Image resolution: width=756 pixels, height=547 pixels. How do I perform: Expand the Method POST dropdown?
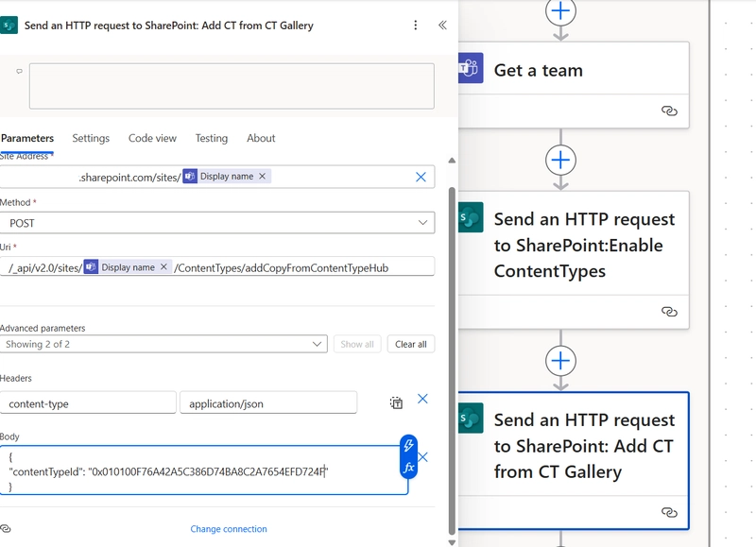(217, 223)
